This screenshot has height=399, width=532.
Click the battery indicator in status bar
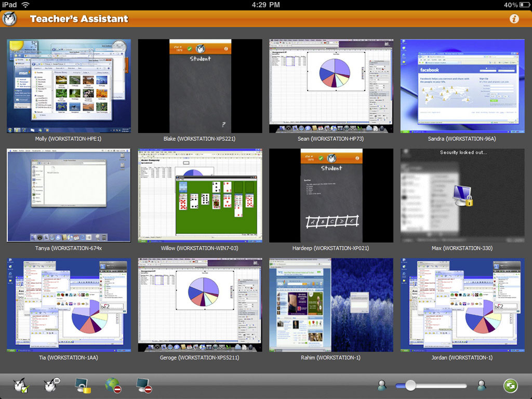pos(524,5)
